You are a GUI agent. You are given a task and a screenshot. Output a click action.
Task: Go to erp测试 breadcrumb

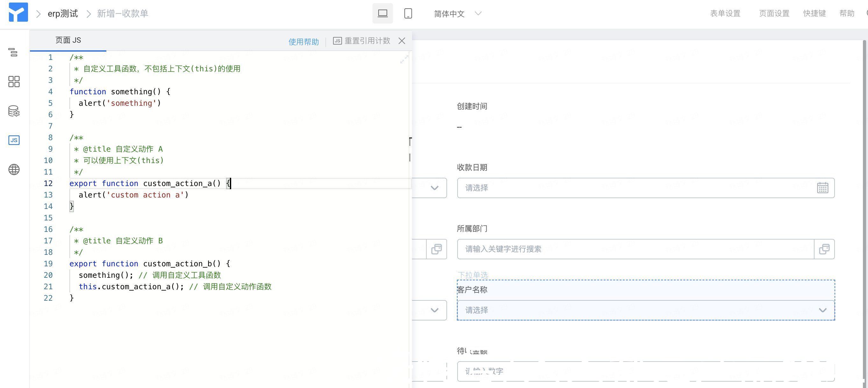tap(63, 13)
